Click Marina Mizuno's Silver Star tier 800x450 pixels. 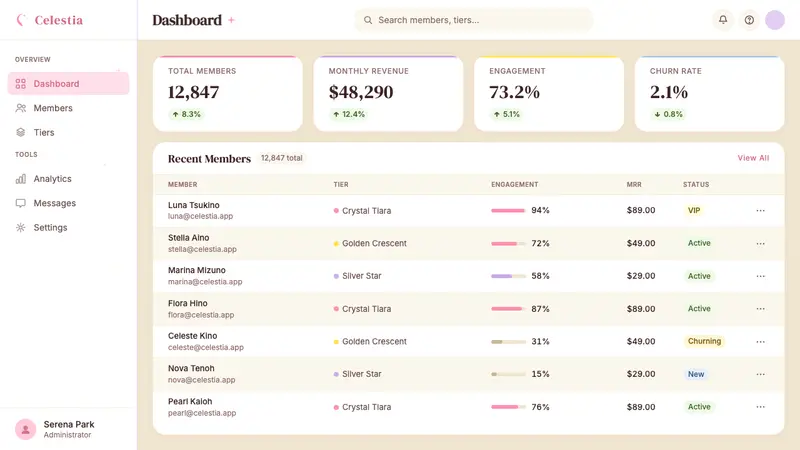pyautogui.click(x=361, y=276)
